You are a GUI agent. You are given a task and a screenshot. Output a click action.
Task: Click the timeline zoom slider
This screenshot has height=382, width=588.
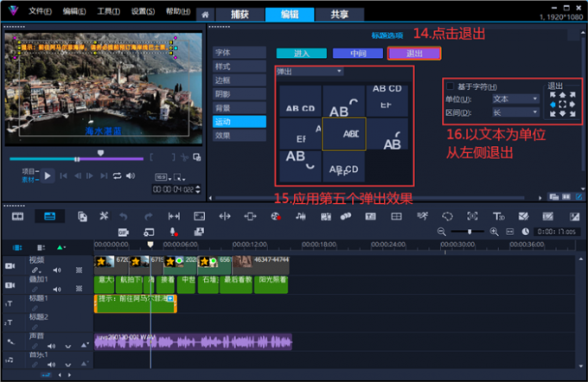click(469, 232)
